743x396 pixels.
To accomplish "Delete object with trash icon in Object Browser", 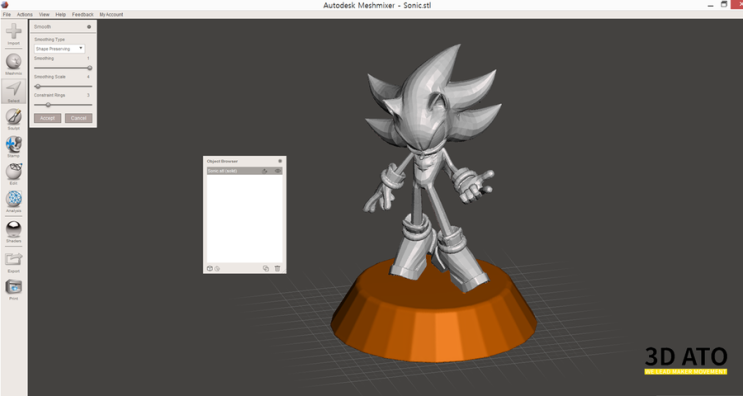I will [x=277, y=269].
